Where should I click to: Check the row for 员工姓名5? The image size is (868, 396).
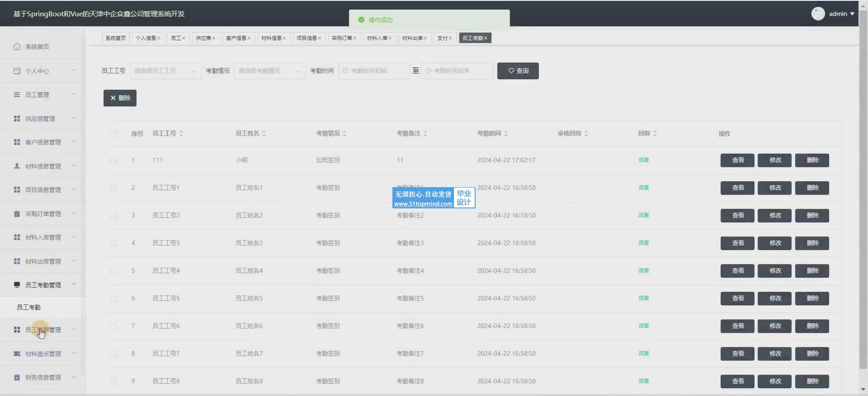pos(113,298)
